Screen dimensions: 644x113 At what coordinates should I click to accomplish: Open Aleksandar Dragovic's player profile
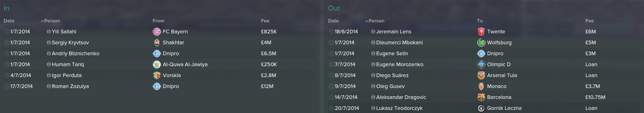click(x=401, y=97)
